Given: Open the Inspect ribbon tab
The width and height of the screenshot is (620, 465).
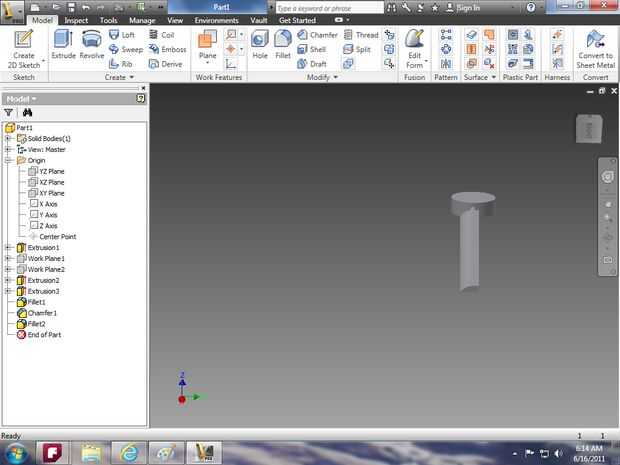Looking at the screenshot, I should (x=76, y=20).
